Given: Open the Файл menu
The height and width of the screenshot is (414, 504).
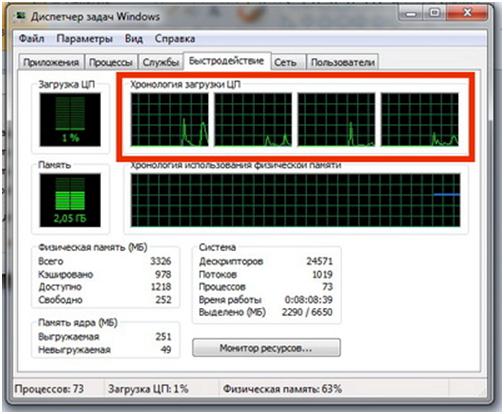Looking at the screenshot, I should (31, 39).
